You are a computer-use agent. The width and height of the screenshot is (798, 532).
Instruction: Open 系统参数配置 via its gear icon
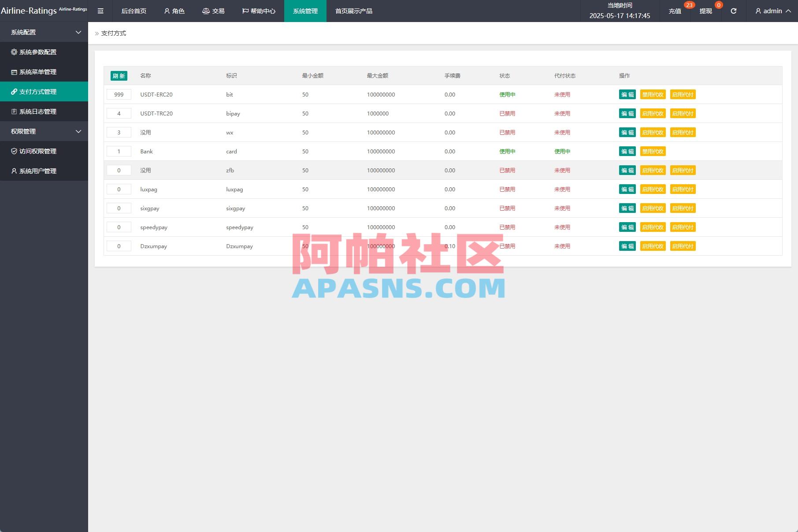coord(13,52)
